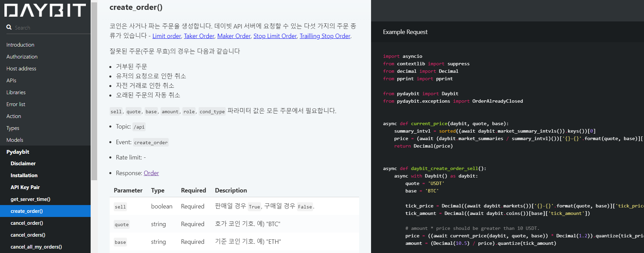Follow the Stop Limit Order link
The image size is (644, 253).
(x=275, y=36)
